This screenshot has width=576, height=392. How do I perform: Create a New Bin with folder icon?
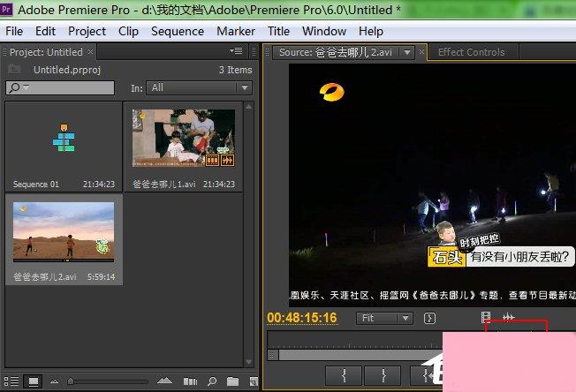tap(232, 381)
